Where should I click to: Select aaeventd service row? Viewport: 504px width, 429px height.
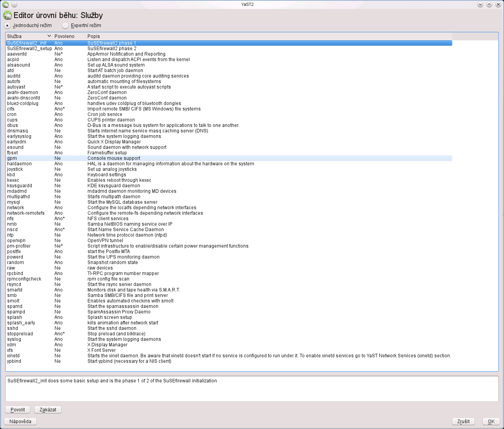coord(229,54)
